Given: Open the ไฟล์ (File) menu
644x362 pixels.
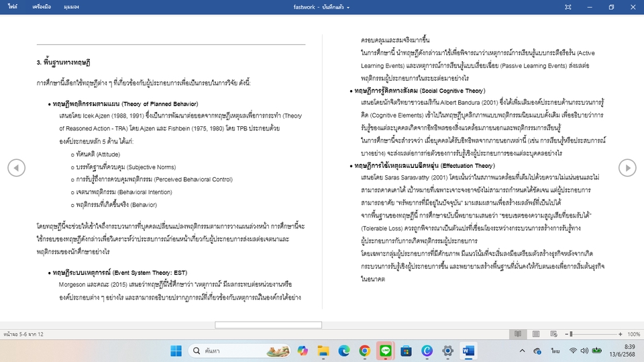Looking at the screenshot, I should click(x=13, y=7).
